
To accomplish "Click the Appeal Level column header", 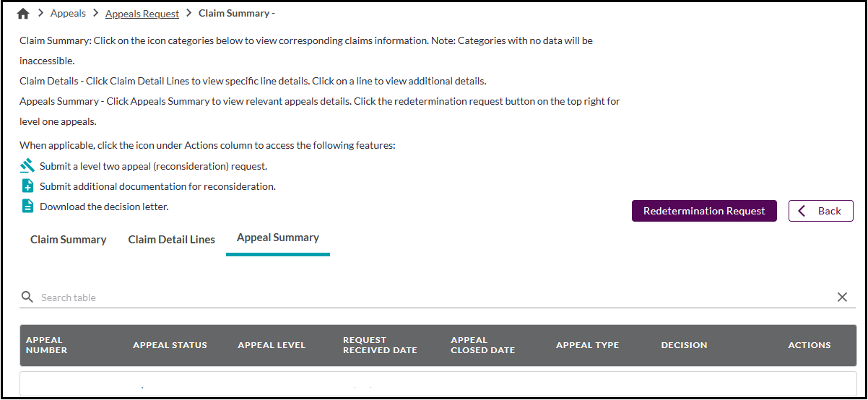I will coord(272,345).
